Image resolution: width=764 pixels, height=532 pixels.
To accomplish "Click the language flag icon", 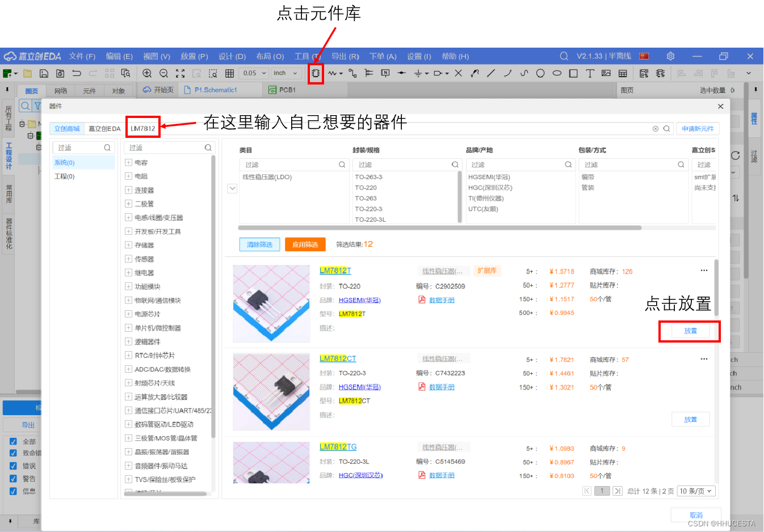I will point(644,56).
